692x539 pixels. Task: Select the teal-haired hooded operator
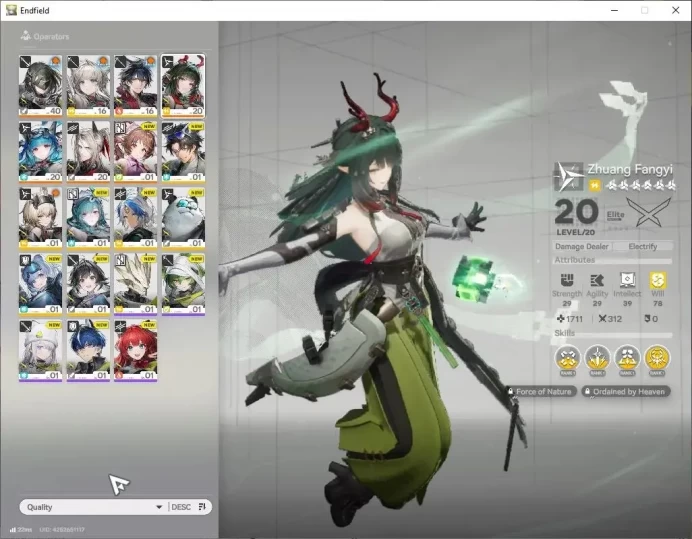pos(88,218)
